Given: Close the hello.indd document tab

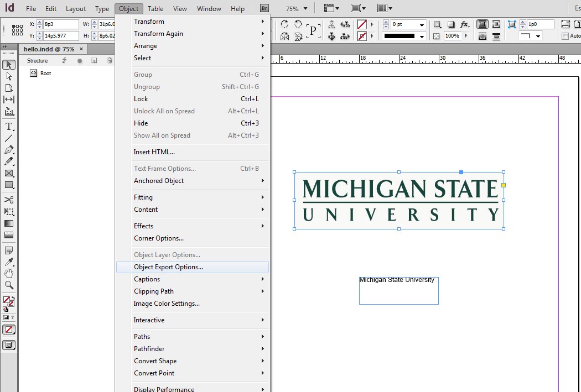Looking at the screenshot, I should tap(81, 49).
